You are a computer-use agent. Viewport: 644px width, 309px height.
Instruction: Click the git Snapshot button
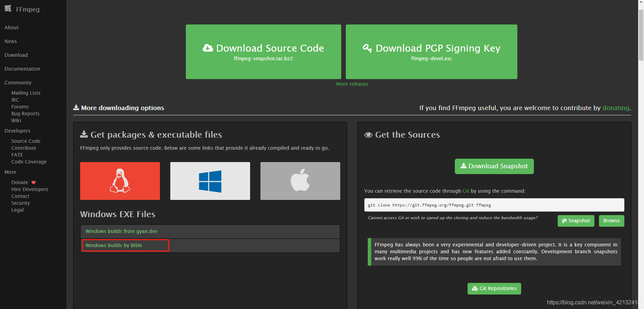(576, 221)
